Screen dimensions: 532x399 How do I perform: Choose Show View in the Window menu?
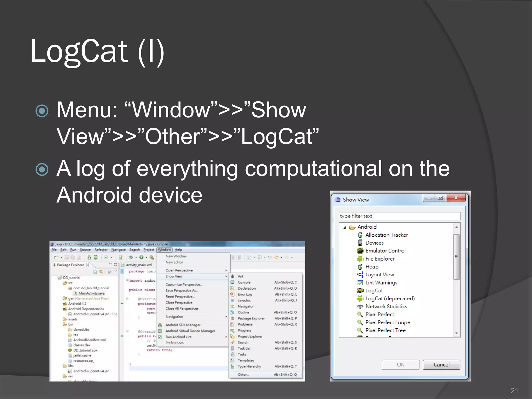pyautogui.click(x=194, y=276)
